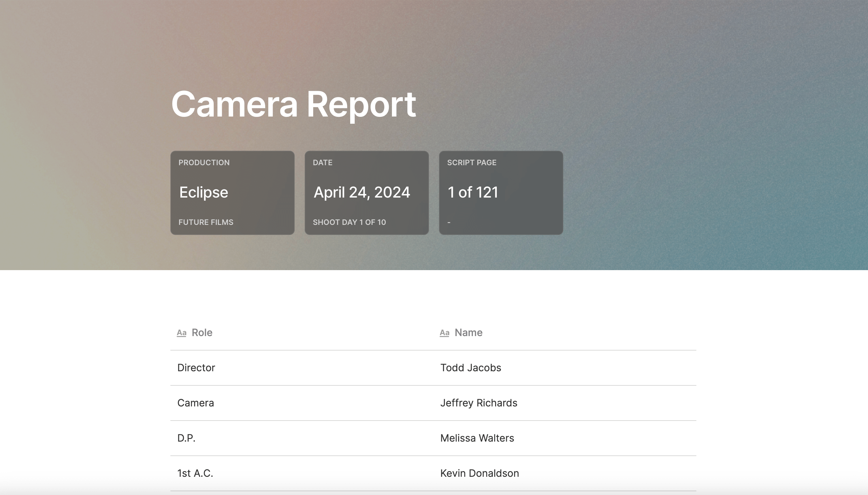The width and height of the screenshot is (868, 495).
Task: Open the Name column header
Action: pos(565,333)
